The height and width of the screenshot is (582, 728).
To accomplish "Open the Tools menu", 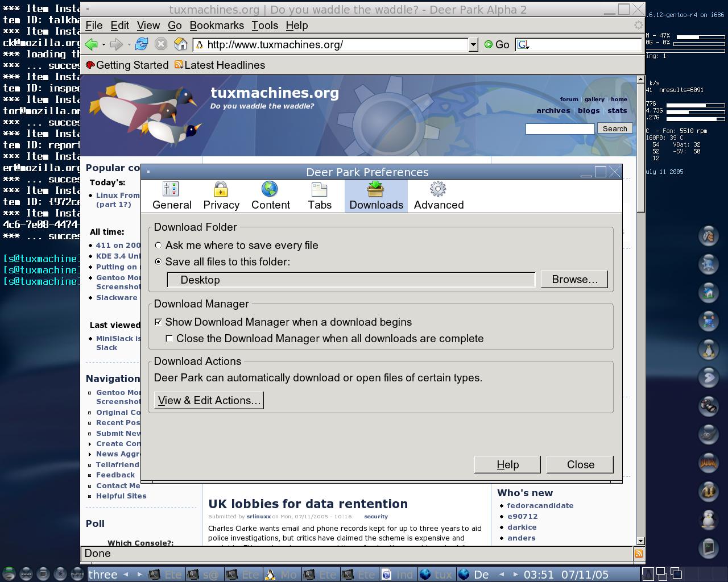I will [x=264, y=26].
